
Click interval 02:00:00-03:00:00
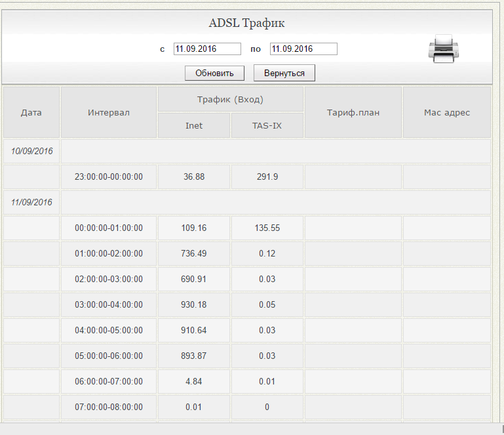tap(109, 279)
